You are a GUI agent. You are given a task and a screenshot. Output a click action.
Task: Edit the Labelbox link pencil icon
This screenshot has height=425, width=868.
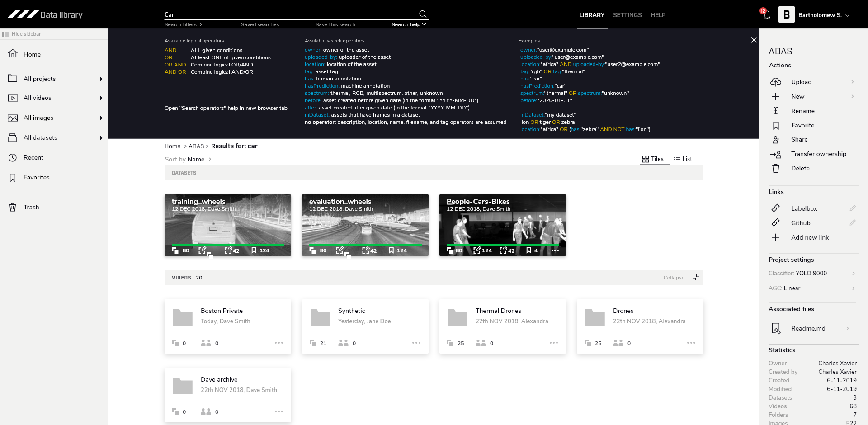pyautogui.click(x=852, y=208)
